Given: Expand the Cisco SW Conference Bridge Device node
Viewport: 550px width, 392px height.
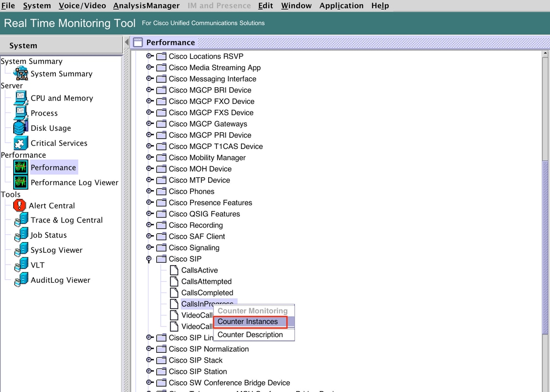Looking at the screenshot, I should click(150, 382).
